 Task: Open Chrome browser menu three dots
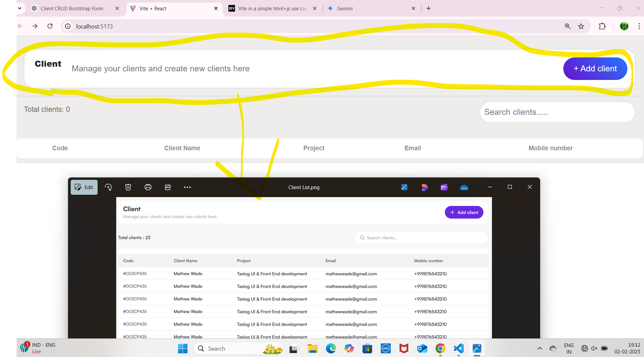(x=639, y=26)
